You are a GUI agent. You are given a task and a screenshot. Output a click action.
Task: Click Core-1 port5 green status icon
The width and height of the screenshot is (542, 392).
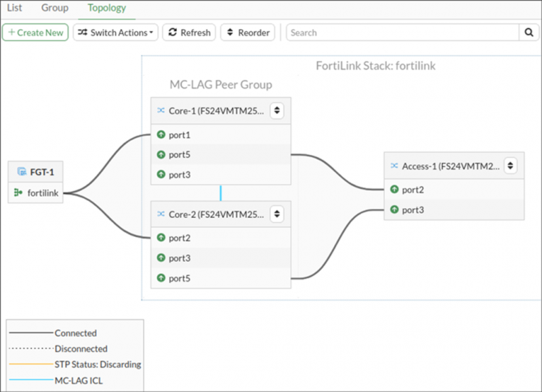161,154
